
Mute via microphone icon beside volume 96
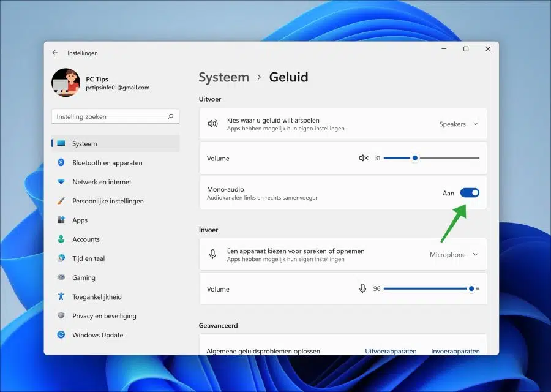click(362, 288)
